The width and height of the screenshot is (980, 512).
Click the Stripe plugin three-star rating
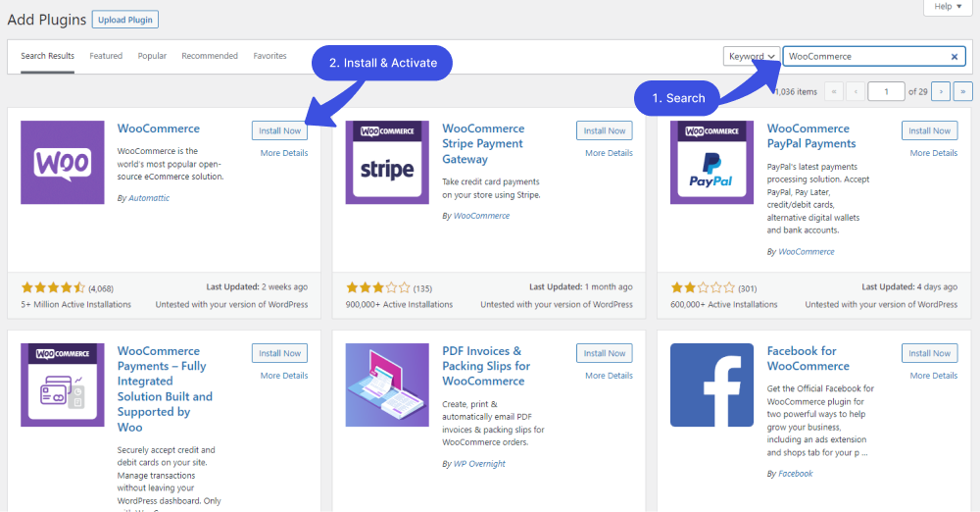click(378, 288)
